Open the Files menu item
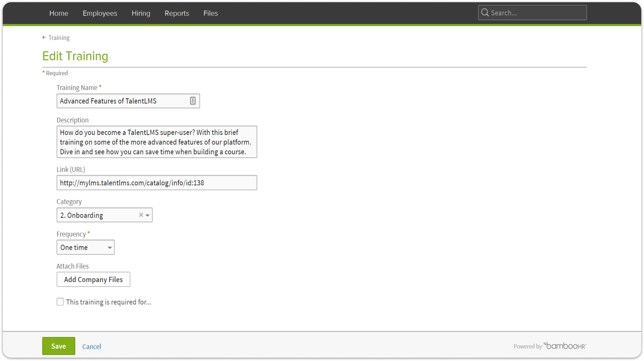644x361 pixels. pos(210,13)
